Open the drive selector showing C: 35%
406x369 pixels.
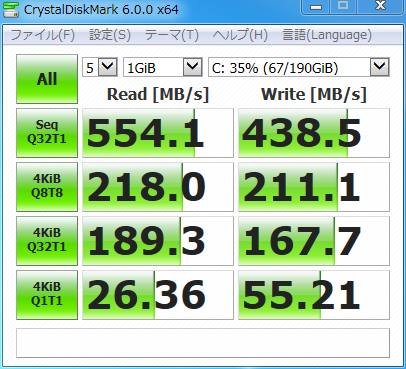pyautogui.click(x=299, y=67)
